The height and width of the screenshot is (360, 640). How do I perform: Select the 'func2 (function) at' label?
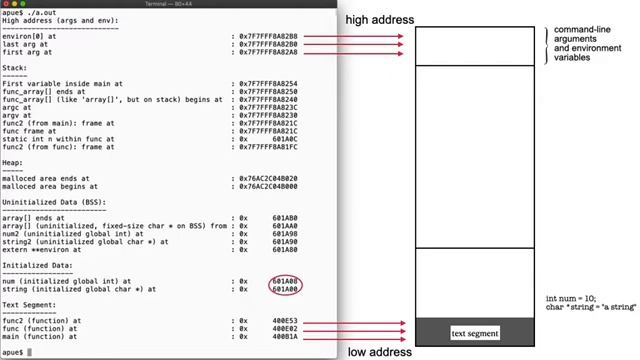(x=42, y=321)
